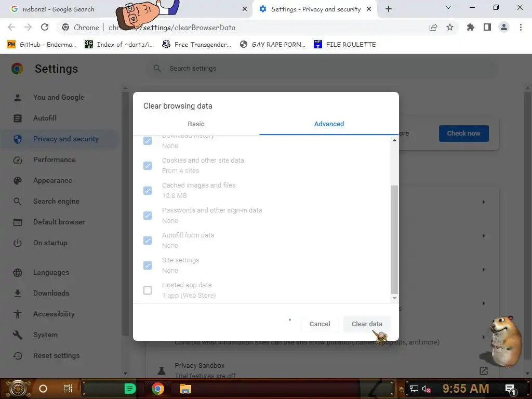Screen dimensions: 532x399
Task: Open FILE ROULETTE bookmark
Action: (345, 45)
